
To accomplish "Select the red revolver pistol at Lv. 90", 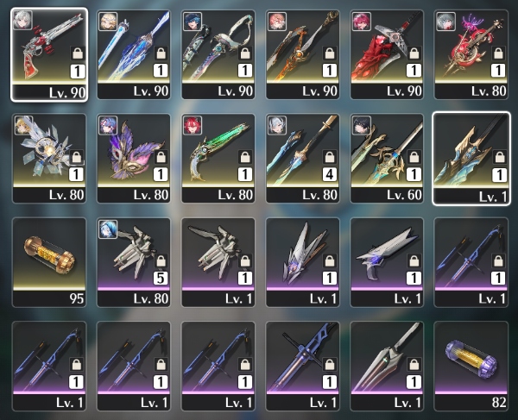I will coord(49,54).
